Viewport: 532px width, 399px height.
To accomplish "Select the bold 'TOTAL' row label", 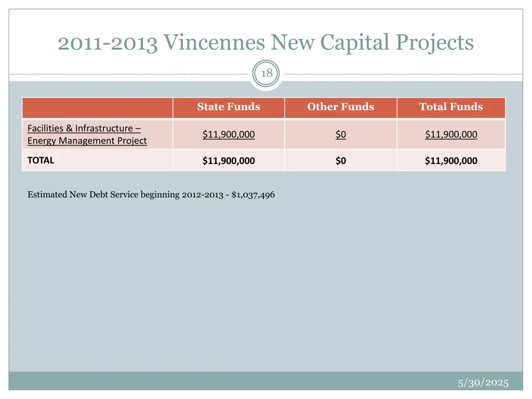I will pos(41,161).
